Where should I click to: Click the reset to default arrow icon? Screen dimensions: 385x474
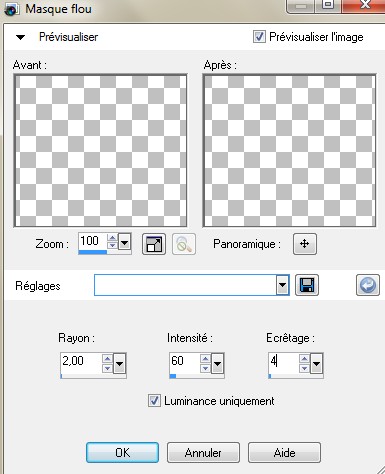(x=368, y=285)
